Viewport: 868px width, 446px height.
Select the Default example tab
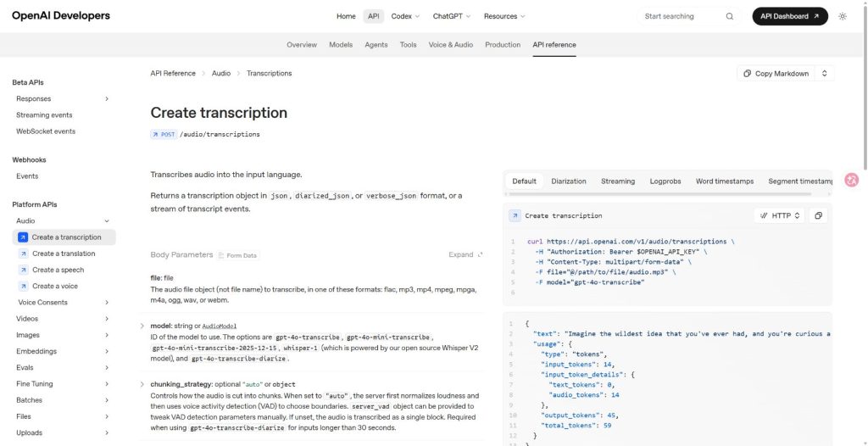(524, 181)
